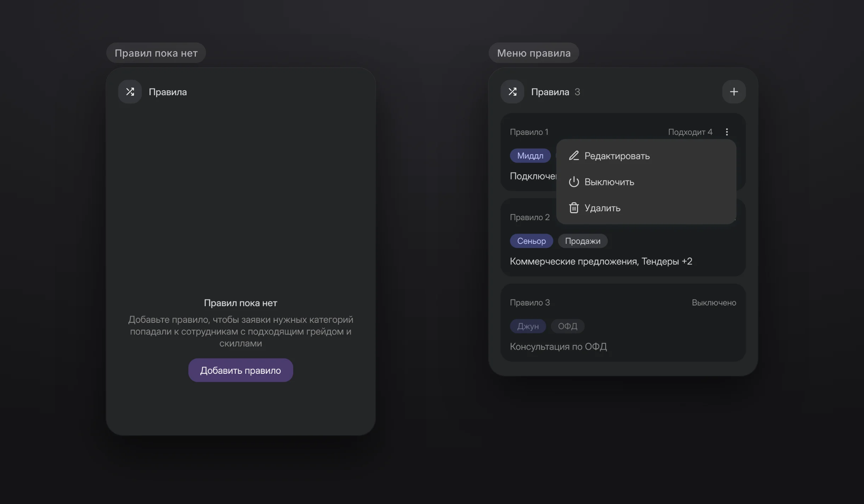Click the Правило 1 card title
Screen dimensions: 864x504
pyautogui.click(x=529, y=132)
